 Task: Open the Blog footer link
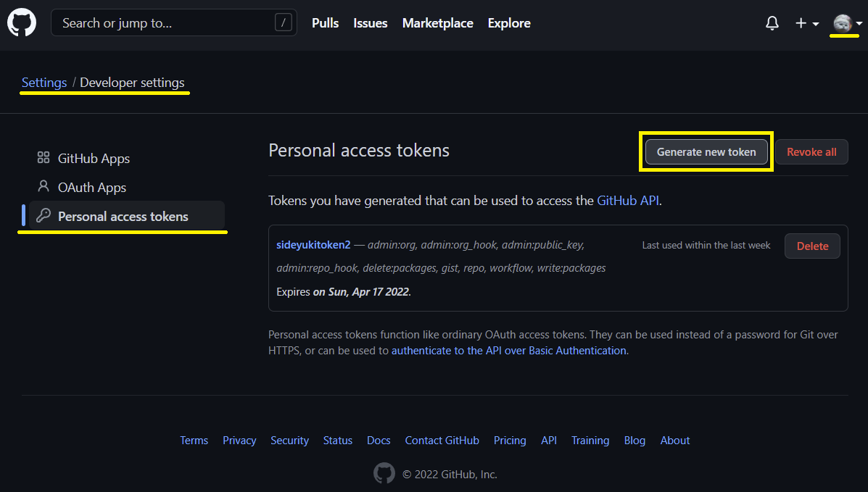coord(635,441)
